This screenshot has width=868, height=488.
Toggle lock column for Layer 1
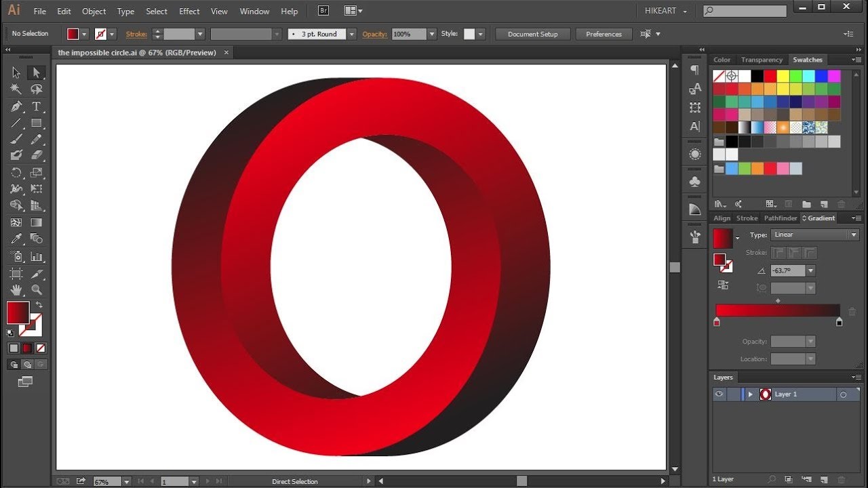coord(733,394)
